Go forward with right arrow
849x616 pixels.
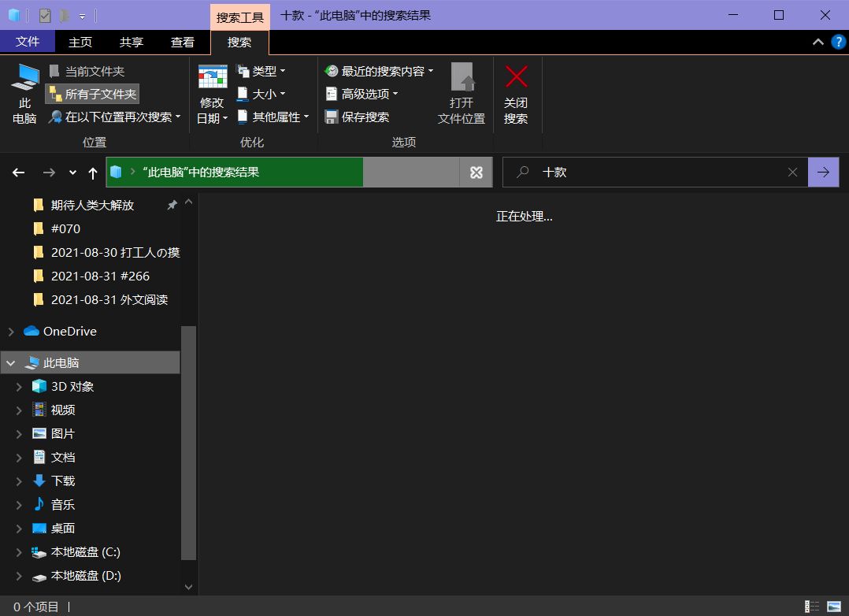point(49,173)
